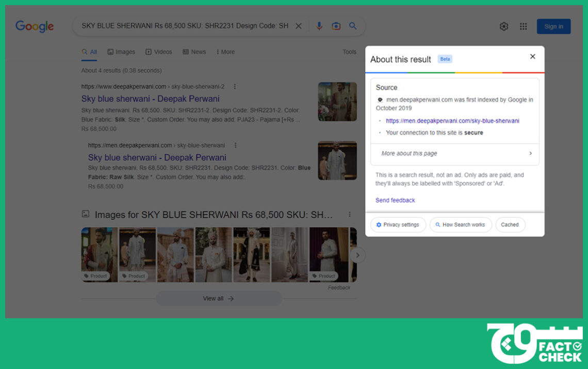
Task: Open search Tools
Action: [x=349, y=52]
